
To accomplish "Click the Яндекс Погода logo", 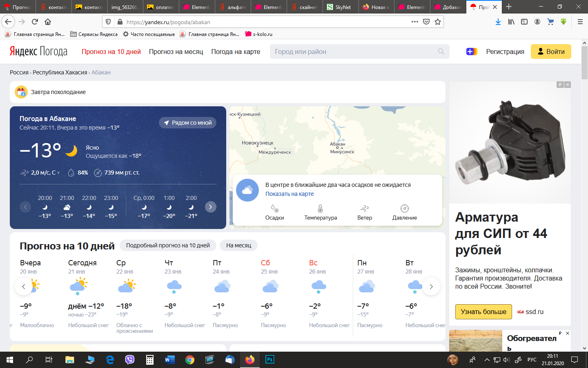I will pos(38,52).
